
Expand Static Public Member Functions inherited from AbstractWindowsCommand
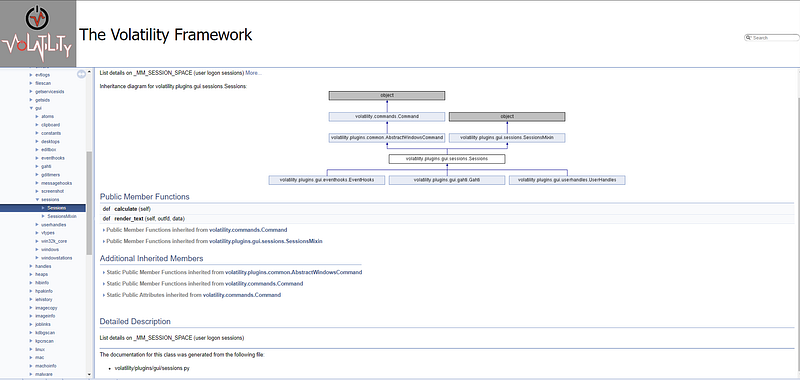pos(104,272)
